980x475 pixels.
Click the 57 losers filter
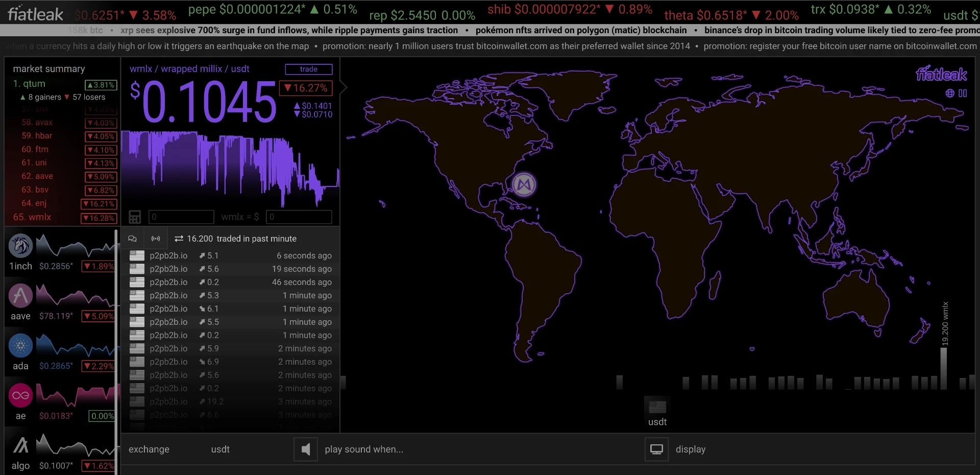(84, 97)
